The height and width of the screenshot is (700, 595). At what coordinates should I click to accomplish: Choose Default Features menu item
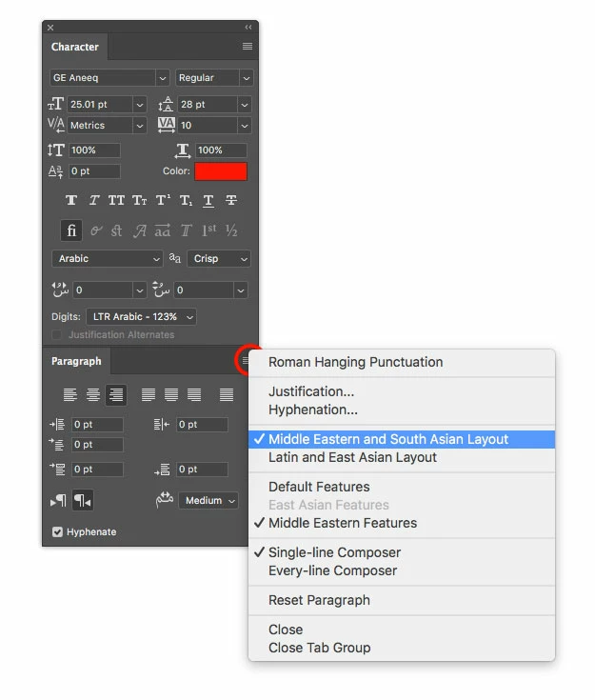pos(402,487)
